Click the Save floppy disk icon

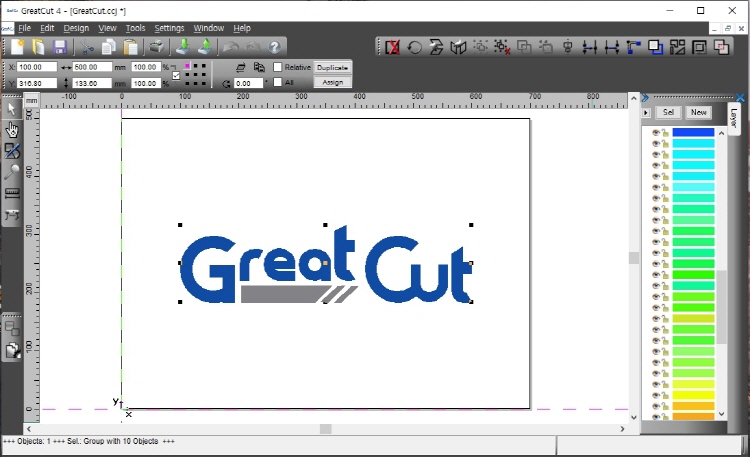(59, 47)
